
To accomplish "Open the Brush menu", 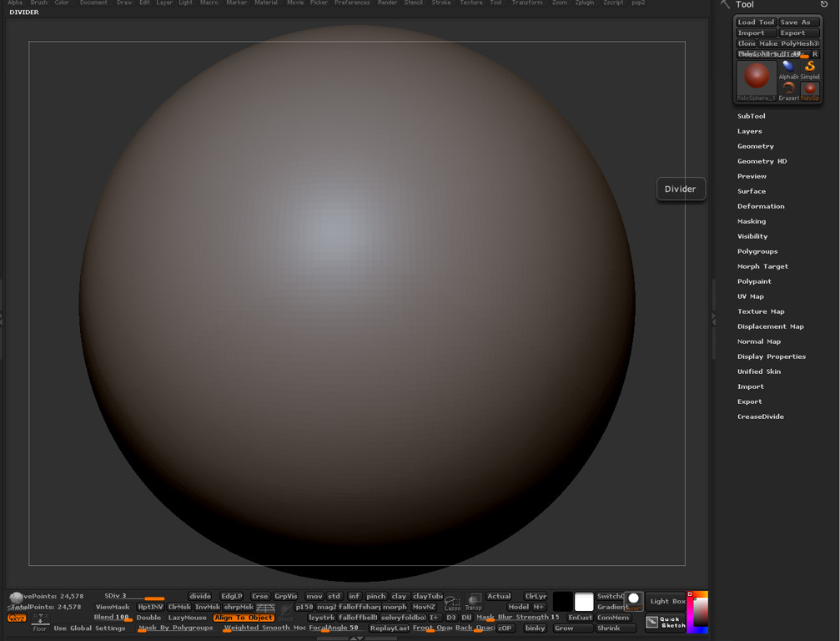I will pos(38,3).
